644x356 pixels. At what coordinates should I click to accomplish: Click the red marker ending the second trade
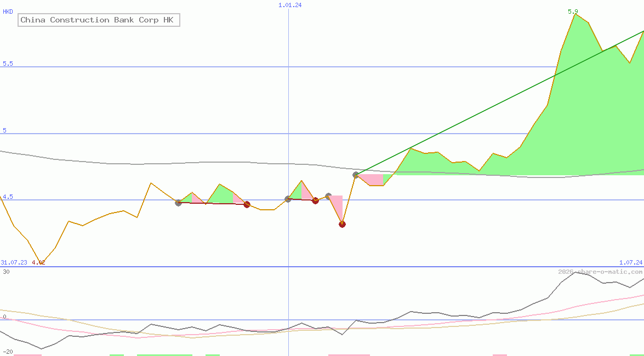[315, 201]
